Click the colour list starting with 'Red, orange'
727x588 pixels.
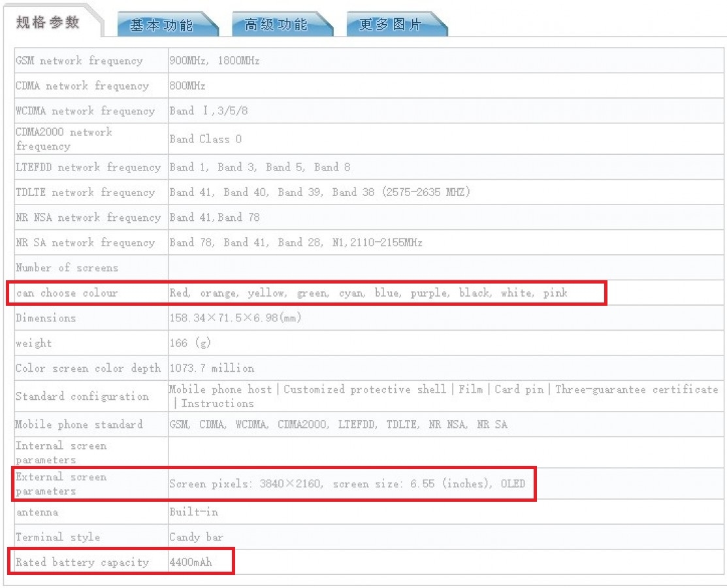pos(368,293)
